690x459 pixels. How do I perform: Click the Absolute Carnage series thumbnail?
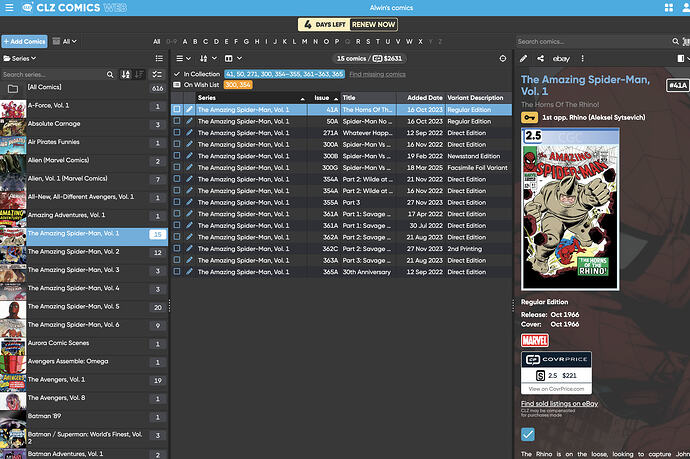coord(13,128)
